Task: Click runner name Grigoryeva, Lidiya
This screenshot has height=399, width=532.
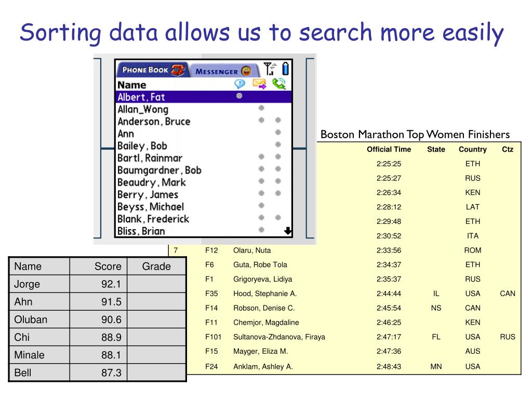Action: coord(262,279)
